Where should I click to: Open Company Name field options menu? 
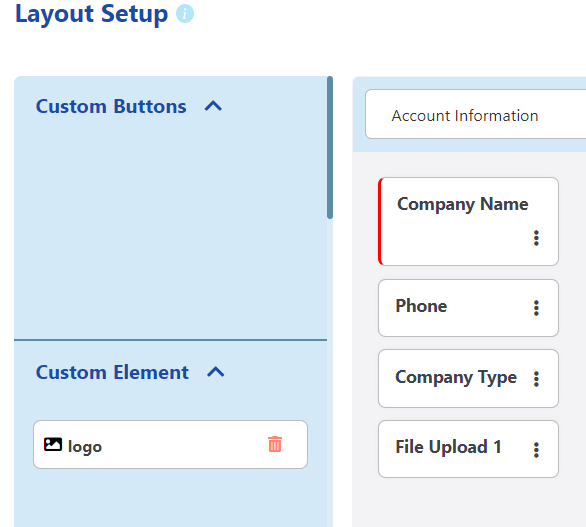click(536, 238)
